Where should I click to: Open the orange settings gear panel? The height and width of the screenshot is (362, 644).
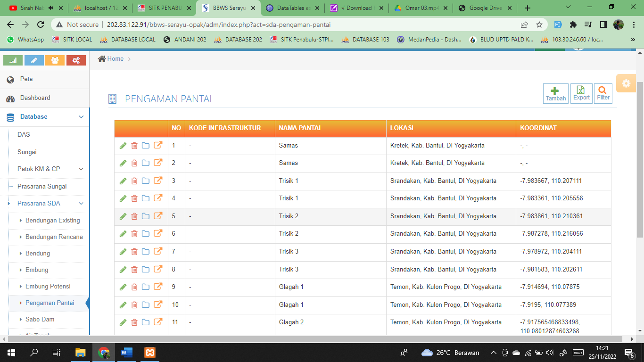pos(626,83)
